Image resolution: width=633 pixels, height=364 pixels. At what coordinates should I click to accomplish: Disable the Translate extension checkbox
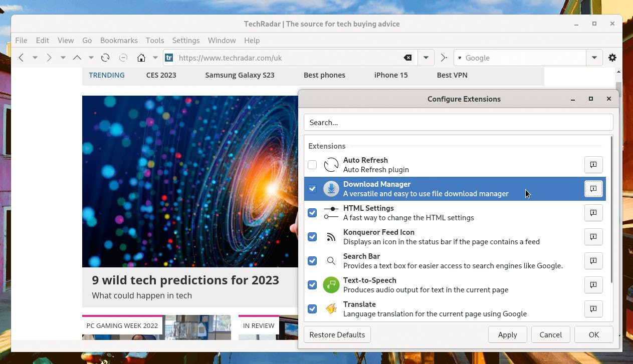pyautogui.click(x=312, y=309)
